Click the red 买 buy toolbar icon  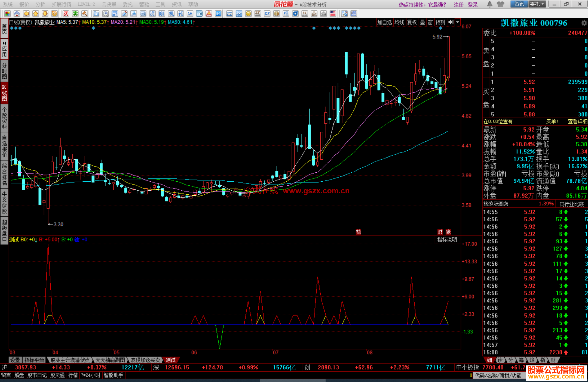point(66,14)
